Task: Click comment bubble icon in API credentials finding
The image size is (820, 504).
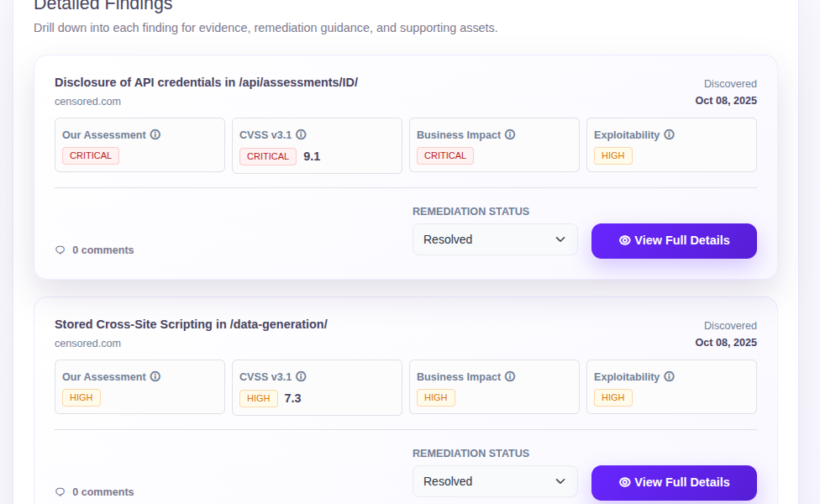Action: pyautogui.click(x=60, y=250)
